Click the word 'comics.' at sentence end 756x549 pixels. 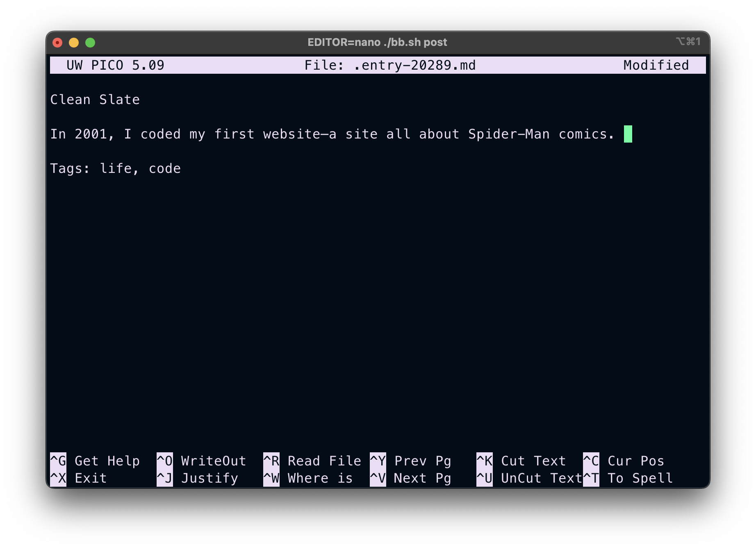point(587,134)
